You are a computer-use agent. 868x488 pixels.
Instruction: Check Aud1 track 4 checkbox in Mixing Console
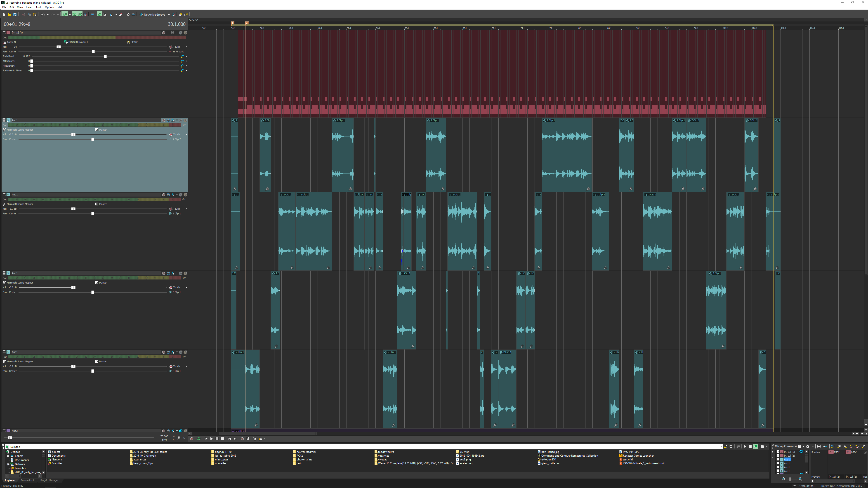tap(778, 463)
